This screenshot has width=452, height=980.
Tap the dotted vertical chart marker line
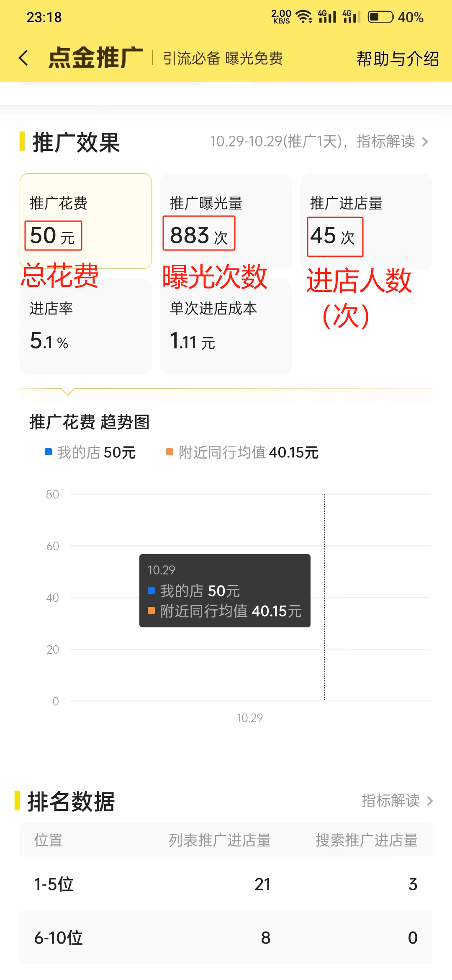click(324, 597)
